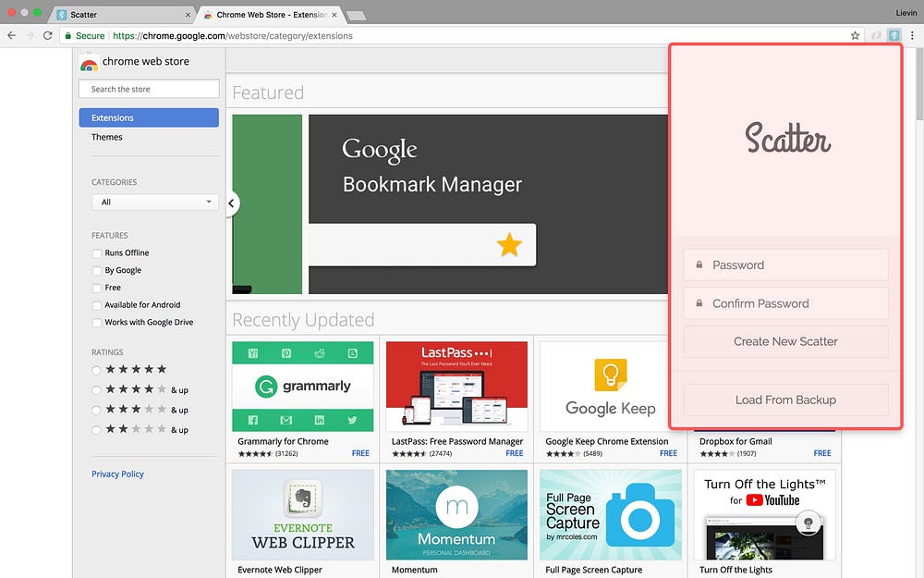924x578 pixels.
Task: Click 'Evernote Web Clipper' title text
Action: [280, 570]
